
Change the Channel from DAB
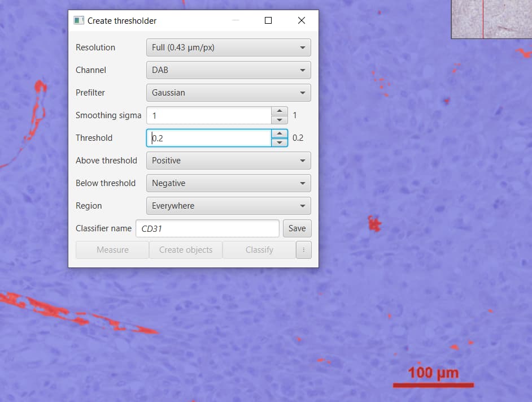pyautogui.click(x=228, y=70)
